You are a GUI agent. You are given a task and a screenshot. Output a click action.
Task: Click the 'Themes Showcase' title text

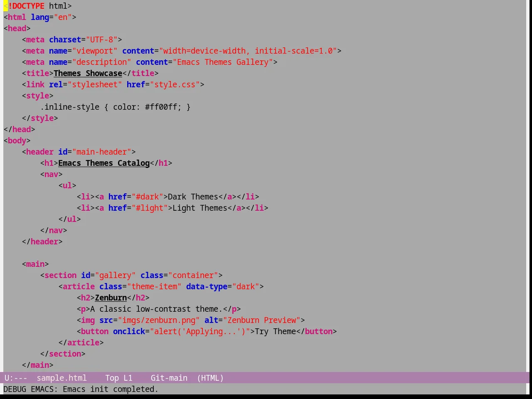point(88,73)
